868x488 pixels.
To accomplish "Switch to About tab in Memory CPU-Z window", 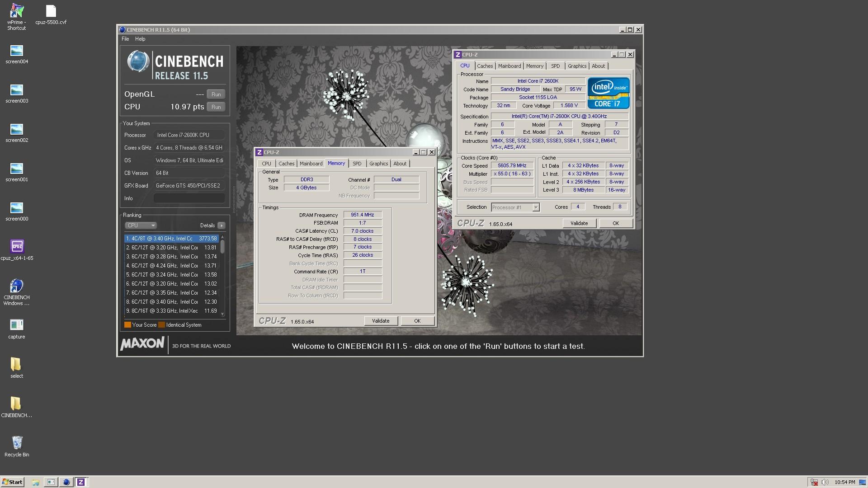I will [x=400, y=164].
